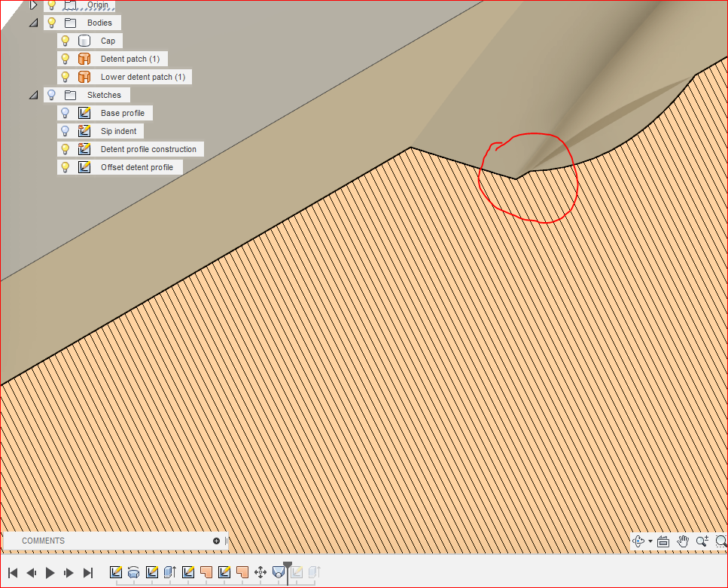Activate the Pan hand tool
This screenshot has width=728, height=588.
[x=683, y=541]
